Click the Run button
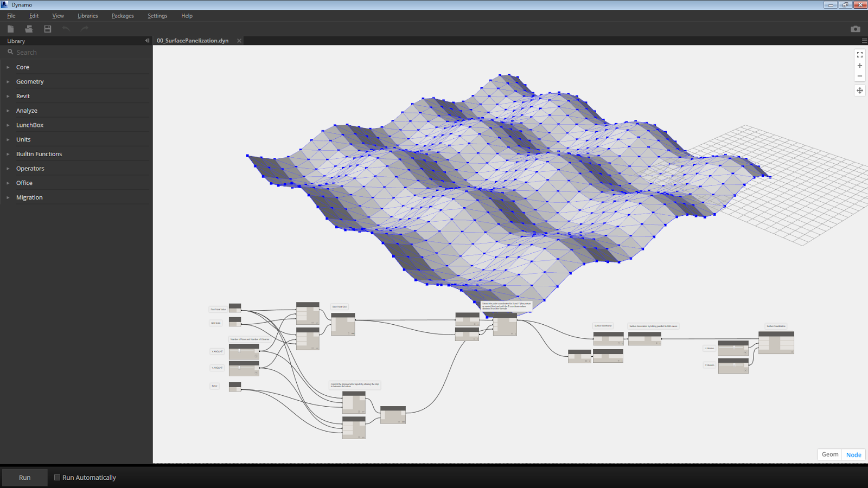Image resolution: width=868 pixels, height=488 pixels. click(x=25, y=478)
